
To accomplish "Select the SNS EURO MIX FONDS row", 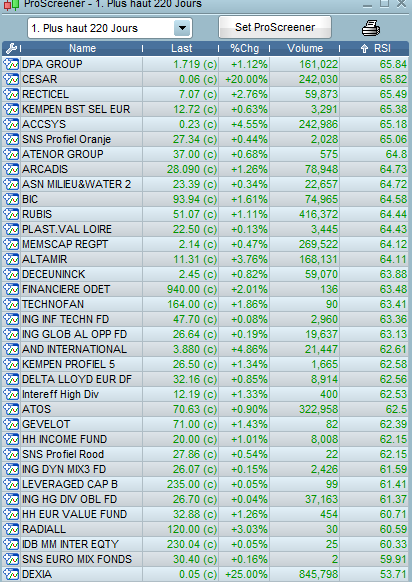I will click(205, 559).
